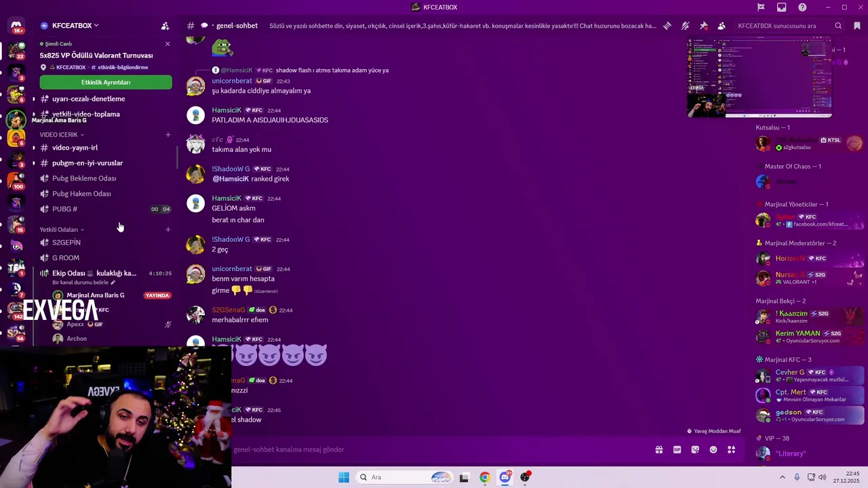Select Apexx user in voice channel
868x488 pixels.
tap(75, 325)
